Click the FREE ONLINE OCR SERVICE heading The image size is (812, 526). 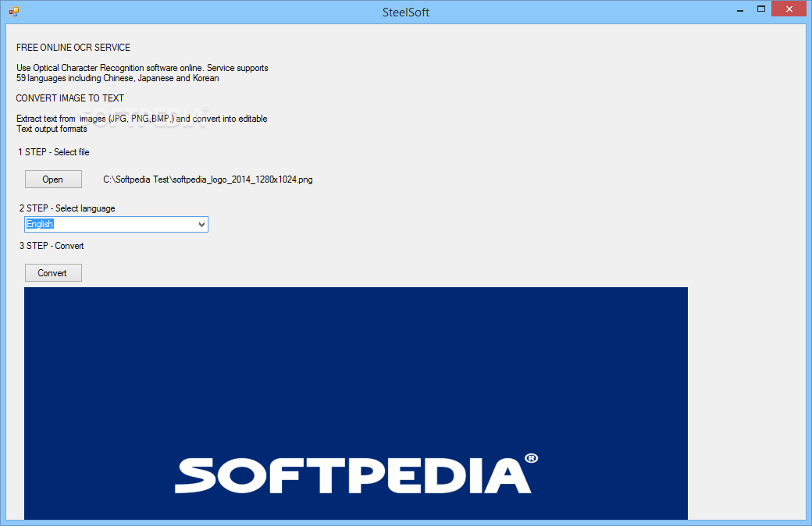pyautogui.click(x=73, y=48)
